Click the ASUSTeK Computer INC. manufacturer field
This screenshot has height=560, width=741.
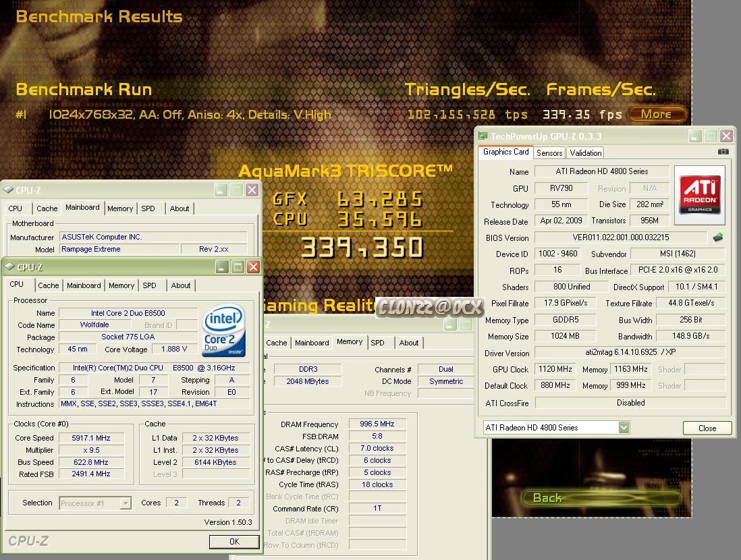coord(153,237)
